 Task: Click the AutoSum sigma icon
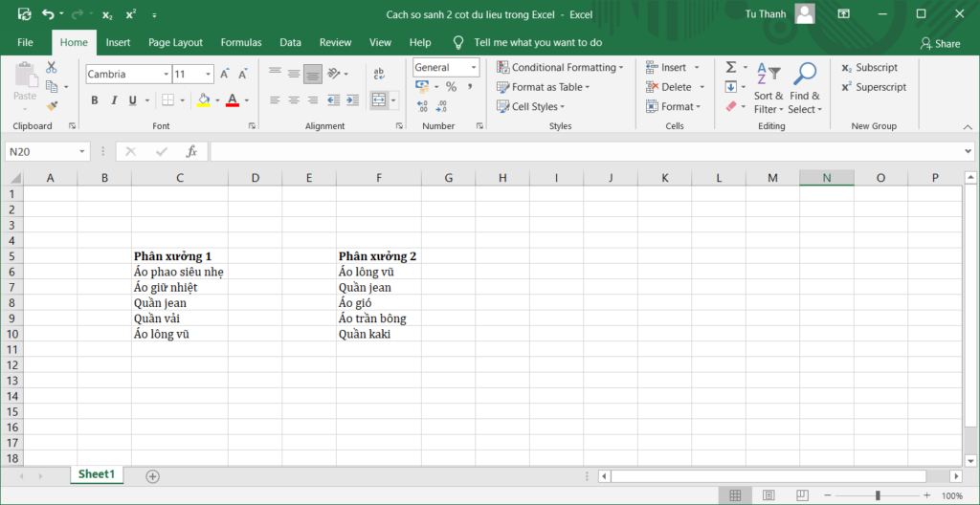point(731,68)
